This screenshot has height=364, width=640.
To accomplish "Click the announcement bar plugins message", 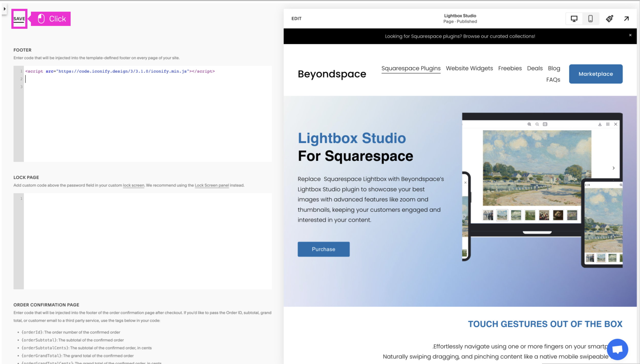I will (460, 36).
